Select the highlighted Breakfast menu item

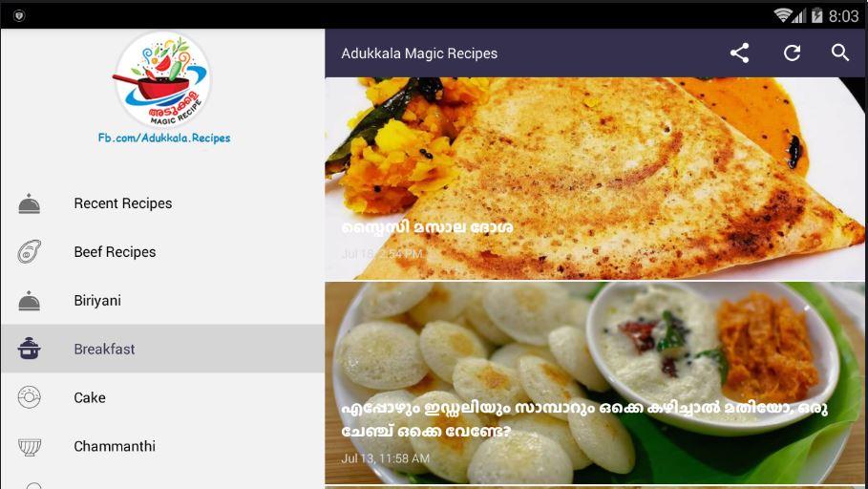(x=162, y=349)
